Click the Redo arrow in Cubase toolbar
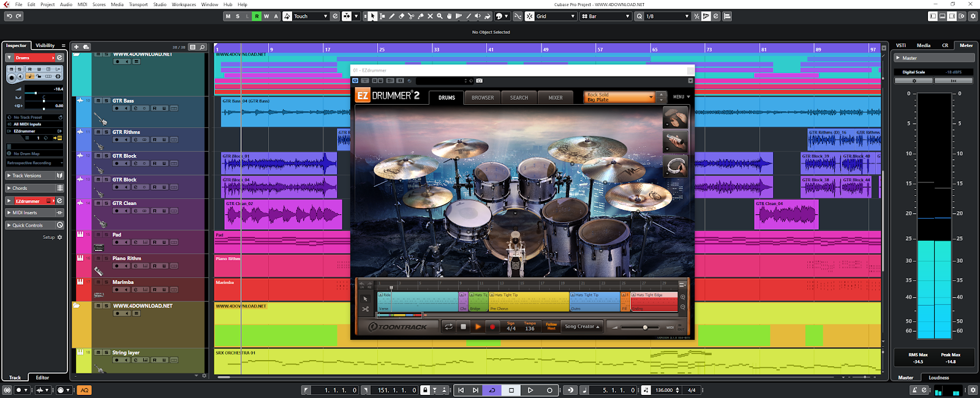Viewport: 980px width, 398px height. point(18,16)
